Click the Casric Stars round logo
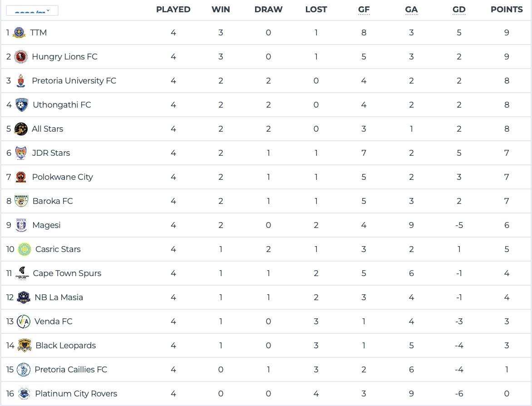The width and height of the screenshot is (532, 406). (x=25, y=249)
